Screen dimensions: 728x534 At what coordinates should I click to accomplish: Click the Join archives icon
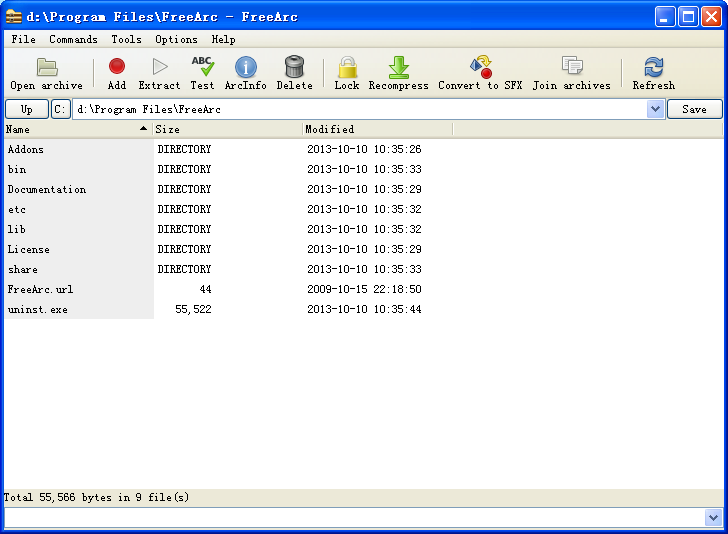click(x=572, y=65)
